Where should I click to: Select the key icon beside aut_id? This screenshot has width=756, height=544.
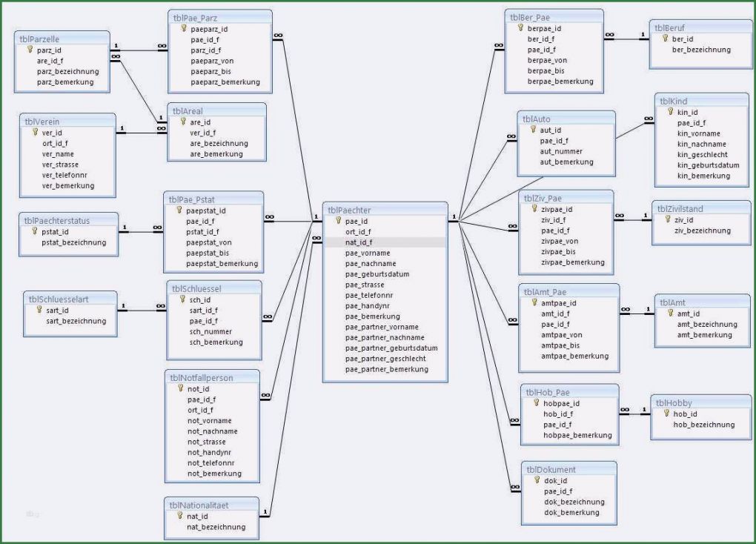(x=534, y=130)
